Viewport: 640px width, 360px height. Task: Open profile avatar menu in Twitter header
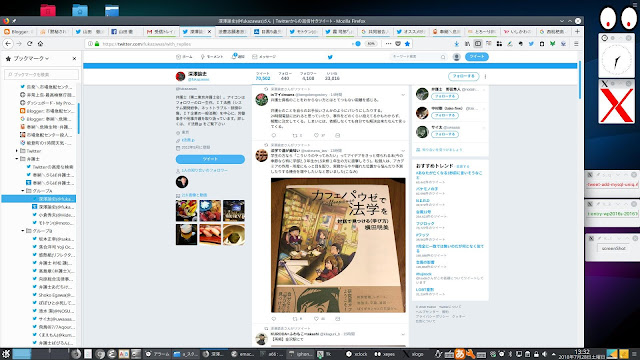(x=457, y=57)
